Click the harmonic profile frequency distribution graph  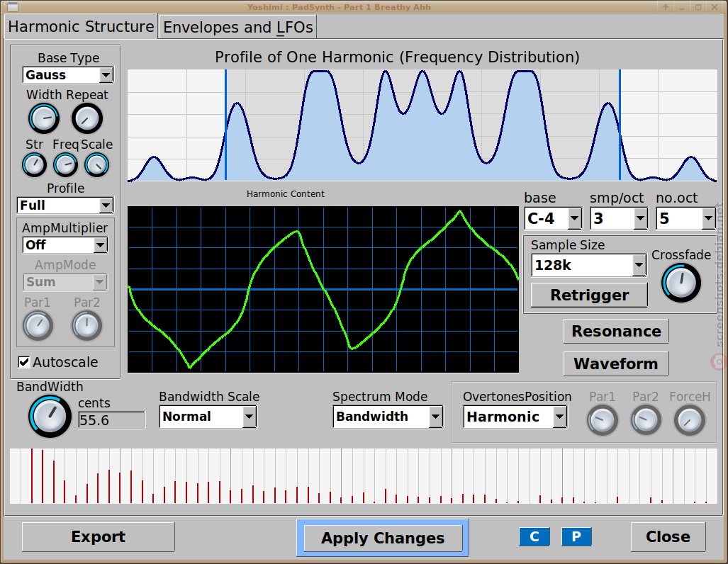point(422,125)
